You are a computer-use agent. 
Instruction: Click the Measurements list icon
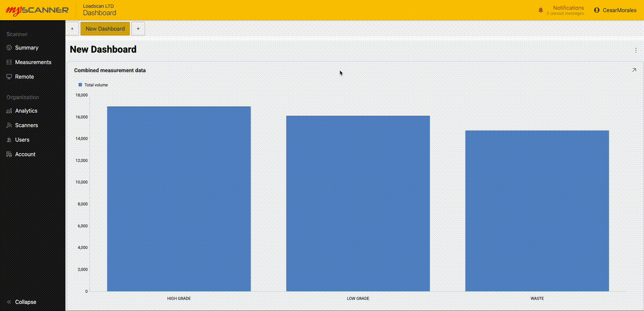coord(9,62)
